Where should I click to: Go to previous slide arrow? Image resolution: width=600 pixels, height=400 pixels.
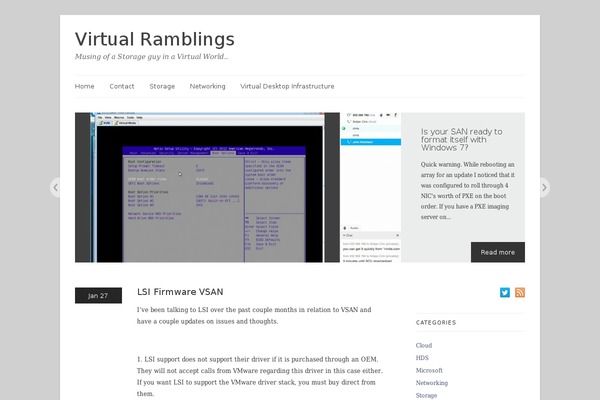coord(55,188)
